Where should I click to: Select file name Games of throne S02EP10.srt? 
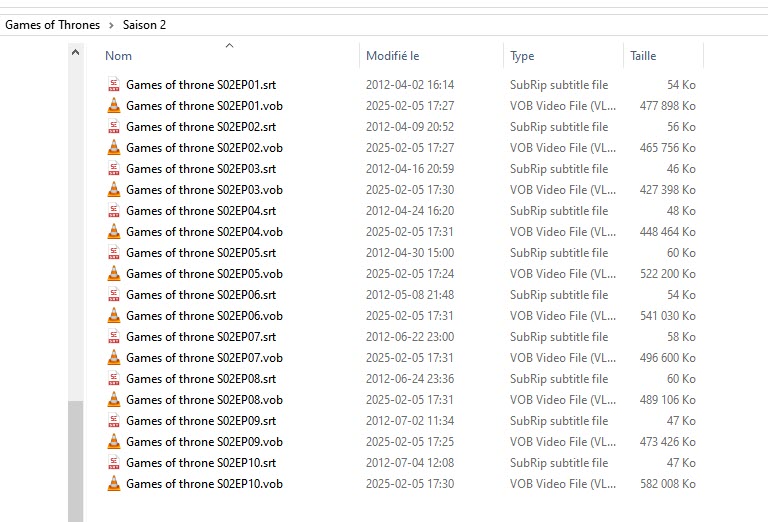201,464
